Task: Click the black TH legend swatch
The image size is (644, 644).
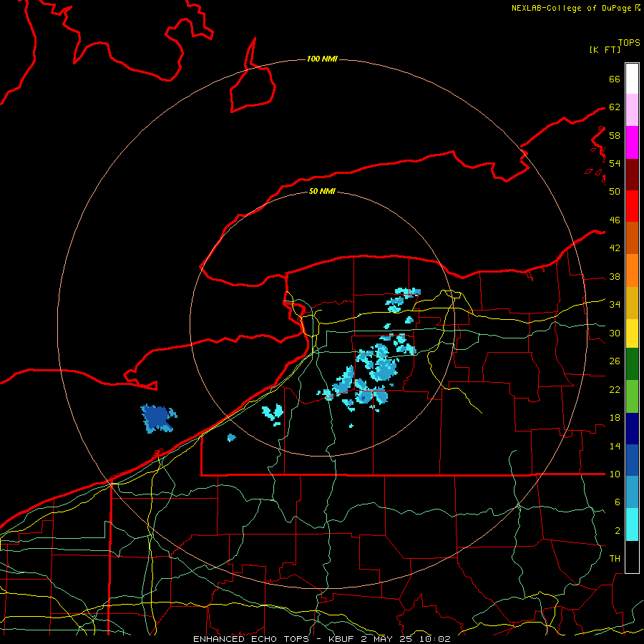Action: pos(632,557)
